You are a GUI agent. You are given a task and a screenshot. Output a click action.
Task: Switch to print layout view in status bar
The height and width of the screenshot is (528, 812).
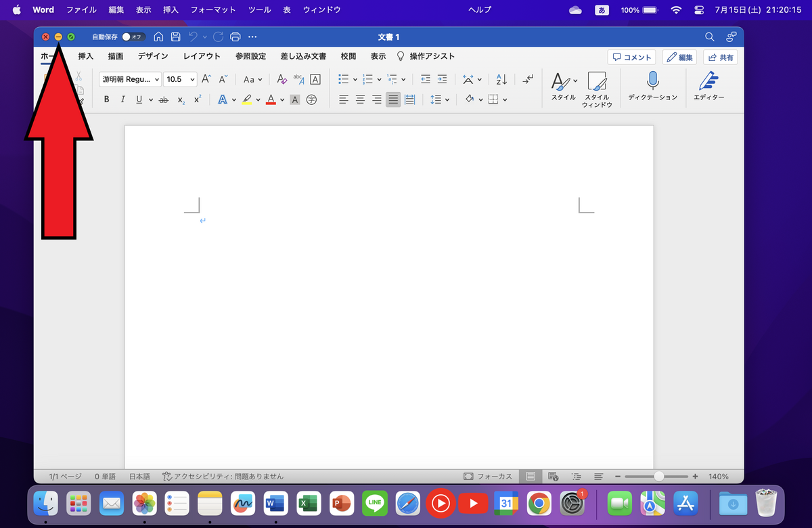pos(531,477)
